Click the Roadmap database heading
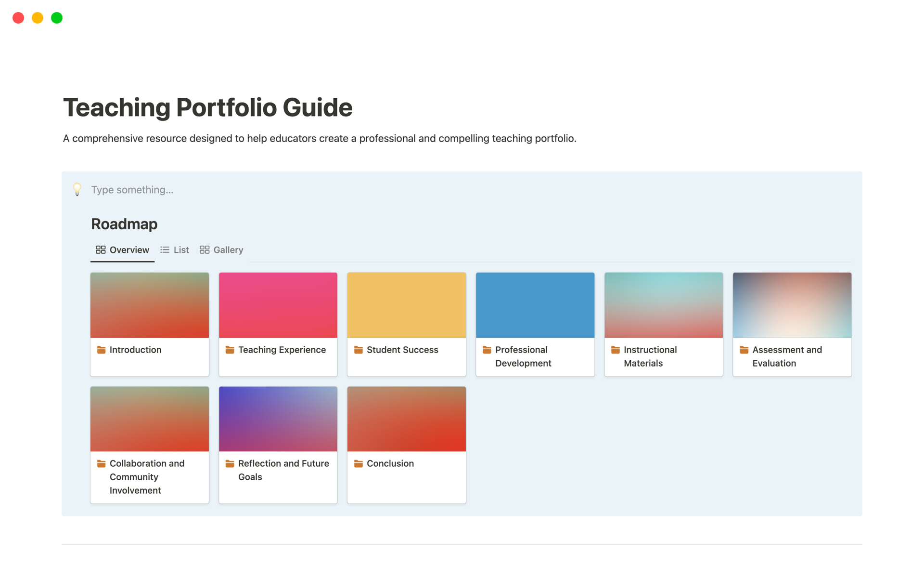924x578 pixels. 124,224
